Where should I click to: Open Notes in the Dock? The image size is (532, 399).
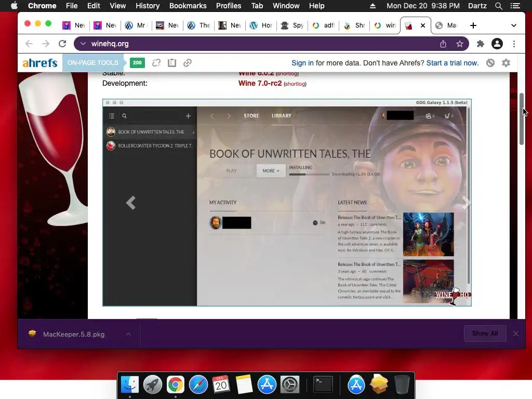[x=244, y=385]
